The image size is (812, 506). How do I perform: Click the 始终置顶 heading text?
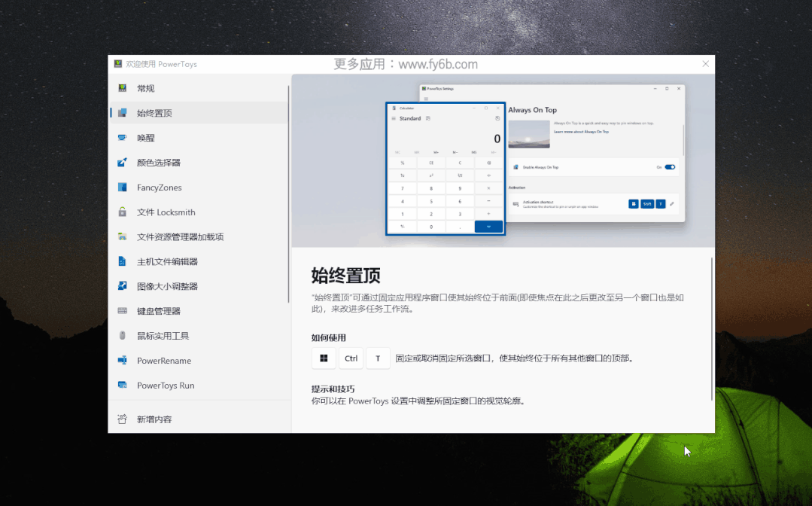point(346,276)
